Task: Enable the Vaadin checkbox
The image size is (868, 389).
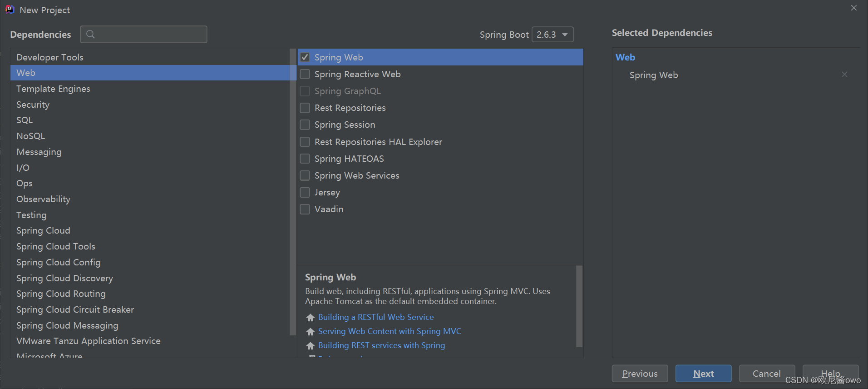Action: coord(305,209)
